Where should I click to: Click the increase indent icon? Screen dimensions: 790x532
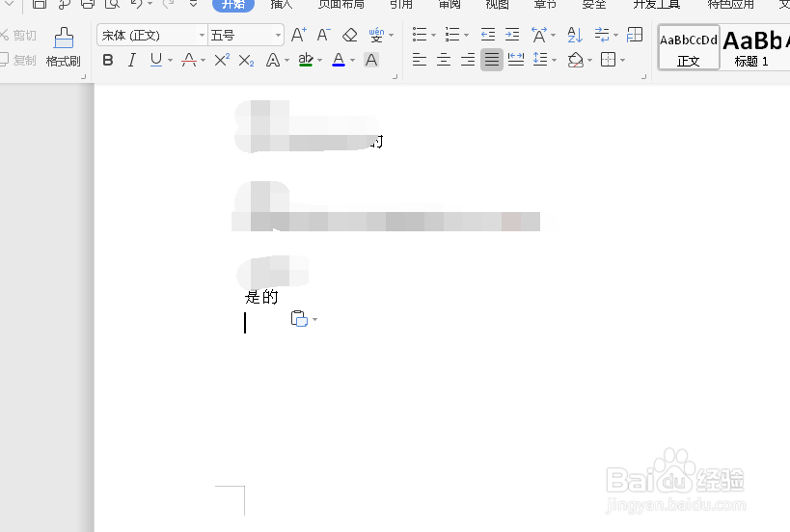(x=512, y=35)
